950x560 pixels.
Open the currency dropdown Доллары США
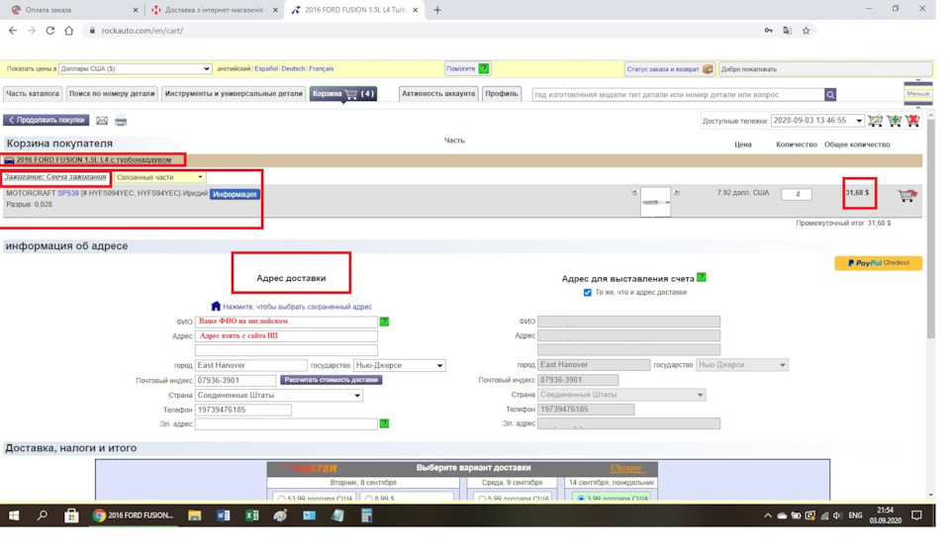tap(136, 68)
